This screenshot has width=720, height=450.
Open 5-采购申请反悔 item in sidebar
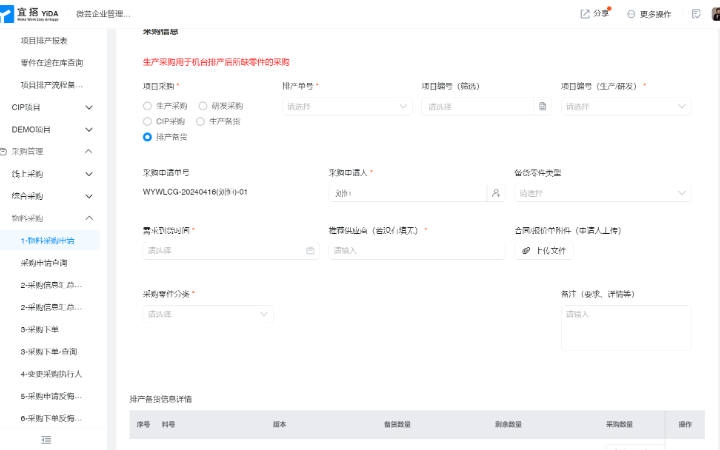point(51,396)
